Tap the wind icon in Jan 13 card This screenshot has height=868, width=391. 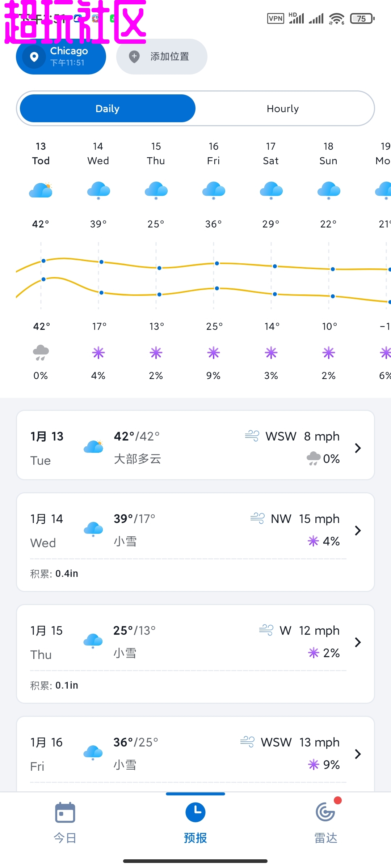pyautogui.click(x=252, y=436)
